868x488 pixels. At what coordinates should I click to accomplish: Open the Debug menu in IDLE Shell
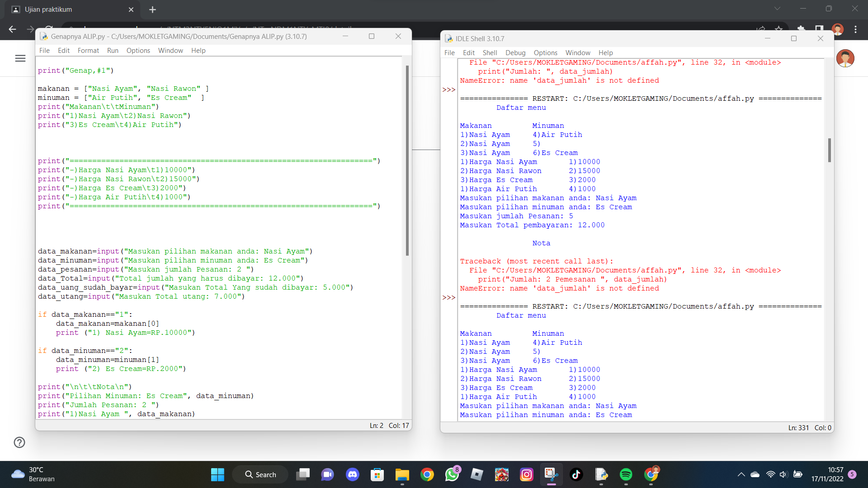(x=515, y=53)
